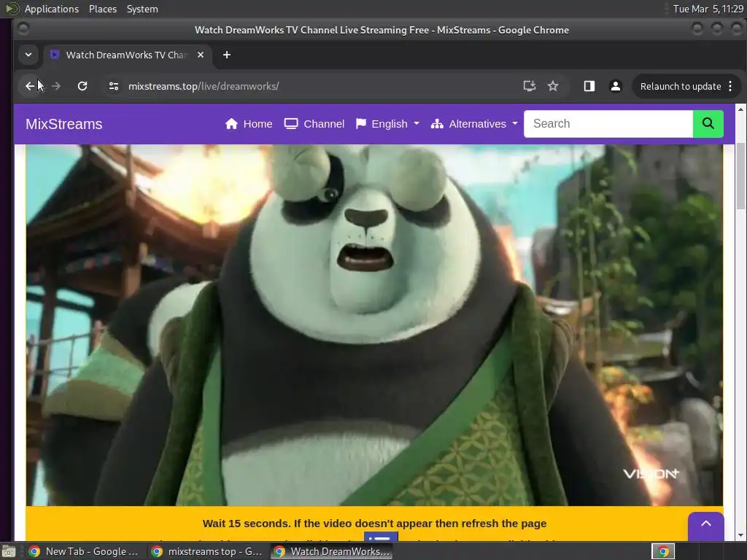Open the System menu

click(x=142, y=9)
